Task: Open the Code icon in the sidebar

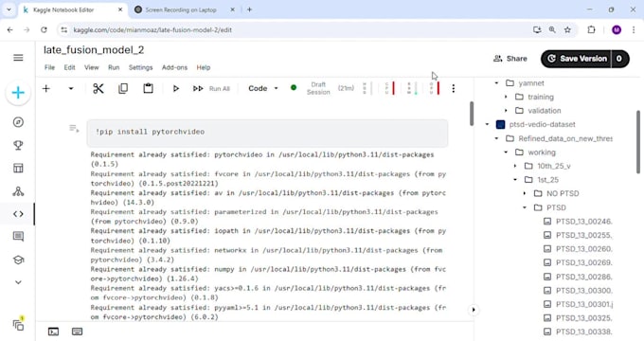Action: tap(18, 214)
